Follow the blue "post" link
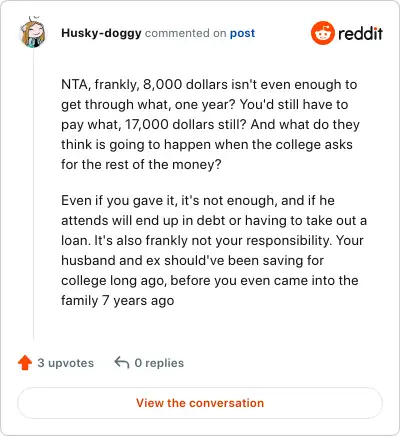Viewport: 400px width, 436px height. click(x=242, y=33)
